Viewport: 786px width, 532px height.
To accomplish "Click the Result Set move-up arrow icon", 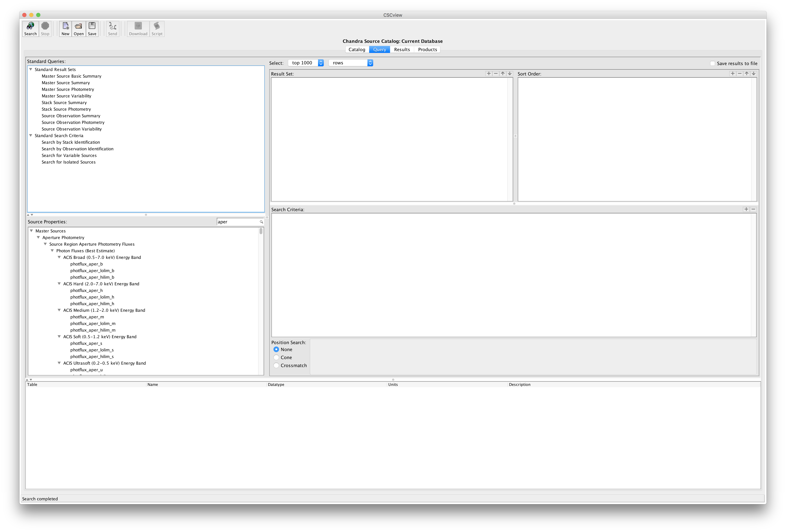I will pyautogui.click(x=503, y=73).
